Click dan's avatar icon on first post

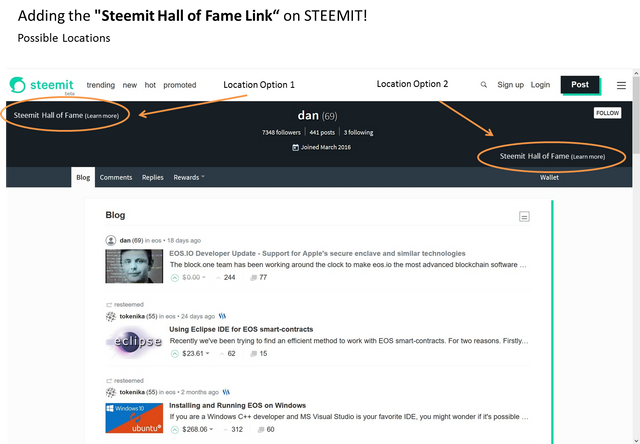(x=111, y=240)
